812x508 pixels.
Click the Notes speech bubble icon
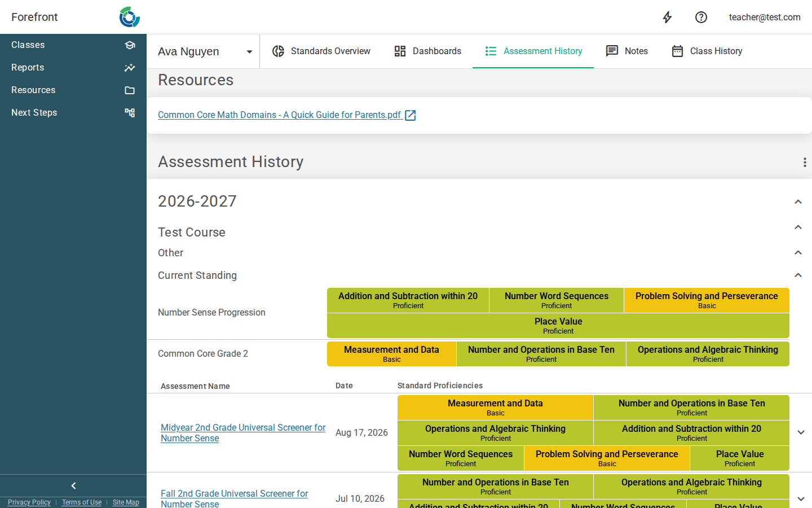(612, 51)
